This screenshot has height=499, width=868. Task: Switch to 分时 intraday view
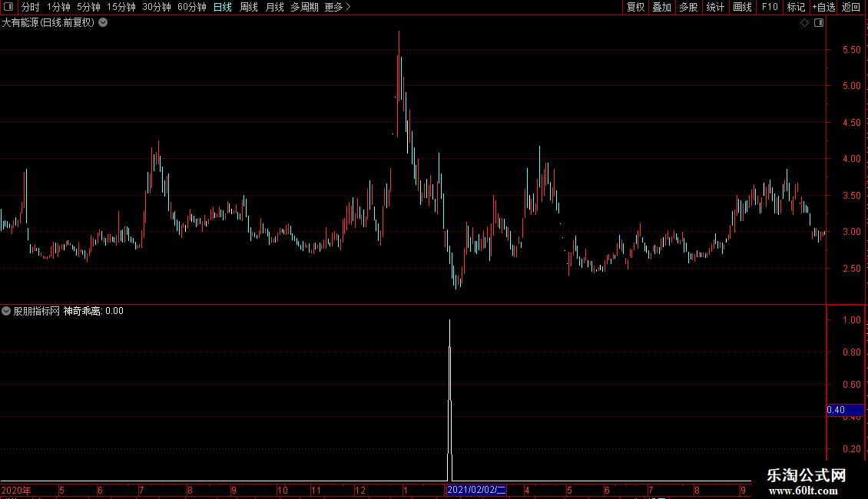(31, 7)
